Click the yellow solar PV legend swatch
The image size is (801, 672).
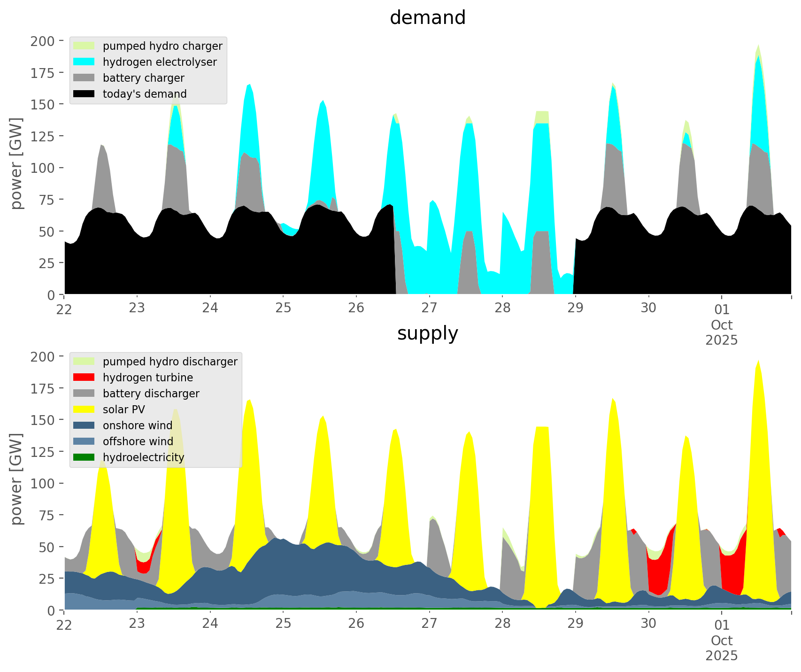coord(84,409)
